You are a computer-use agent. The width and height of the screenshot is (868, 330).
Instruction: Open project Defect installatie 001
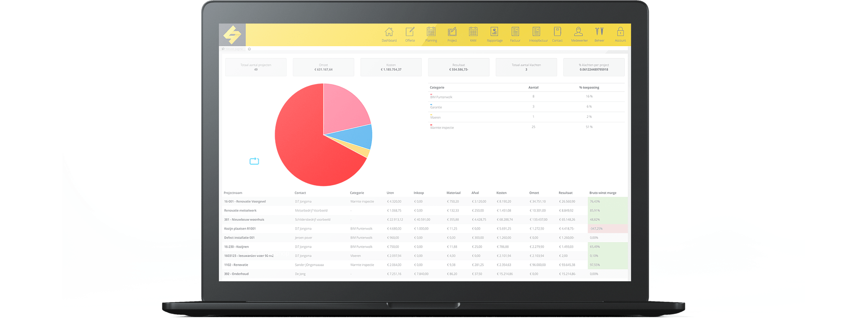coord(239,238)
